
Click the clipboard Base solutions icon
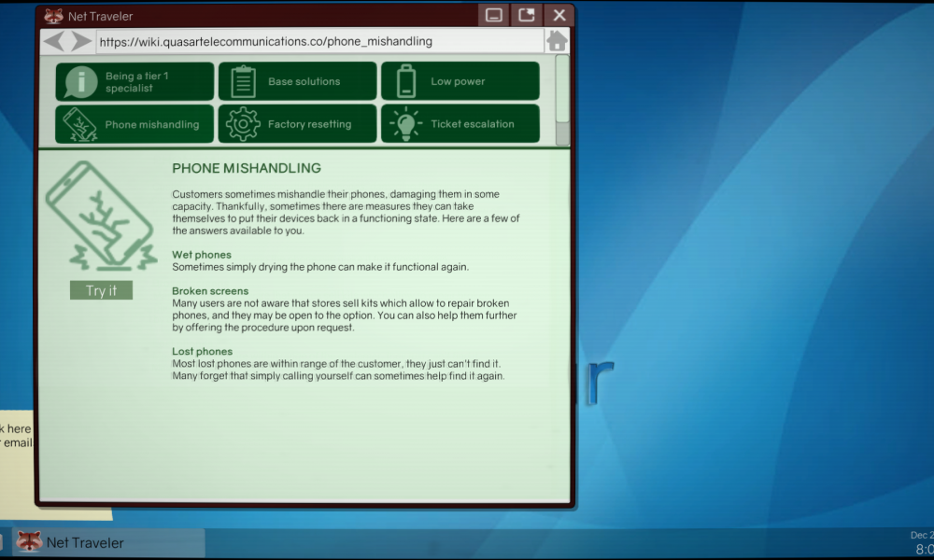point(243,81)
